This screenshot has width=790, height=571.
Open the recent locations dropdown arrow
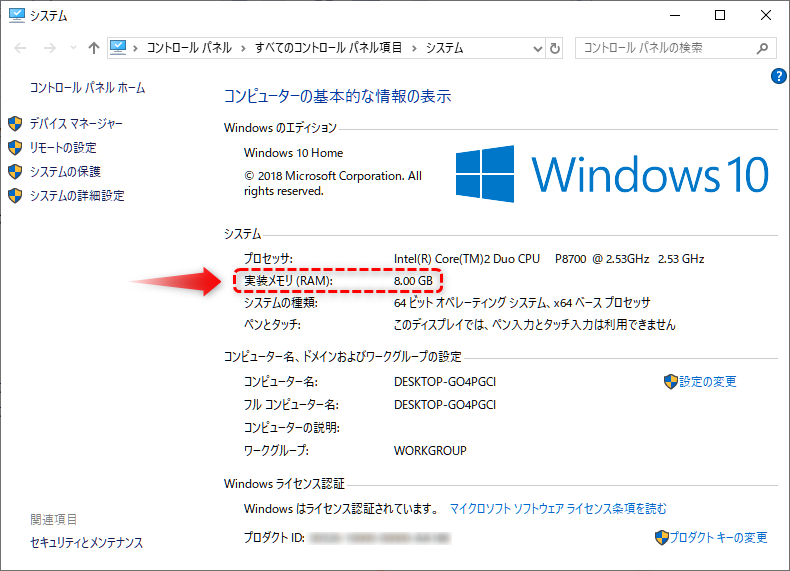click(x=74, y=48)
